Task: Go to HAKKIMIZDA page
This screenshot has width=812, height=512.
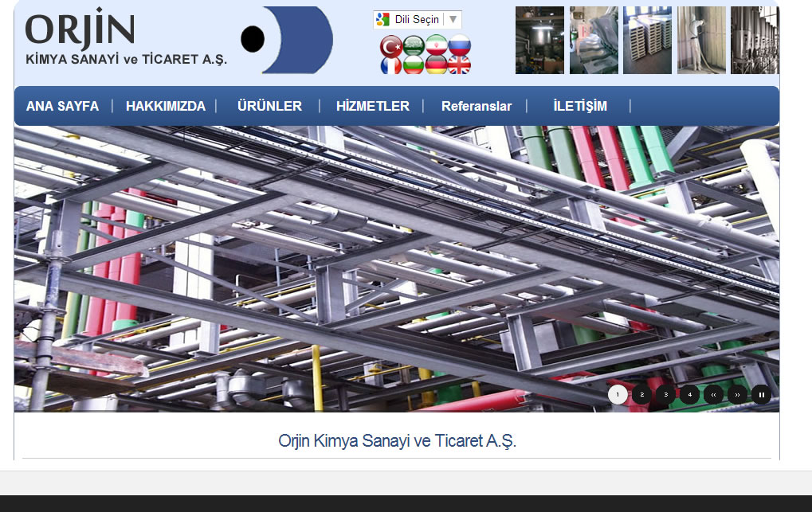Action: click(166, 106)
